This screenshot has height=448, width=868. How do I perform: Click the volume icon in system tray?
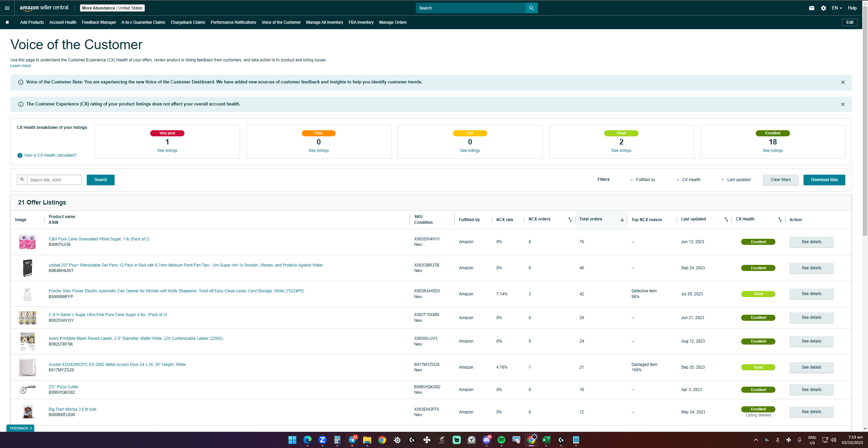pyautogui.click(x=833, y=440)
